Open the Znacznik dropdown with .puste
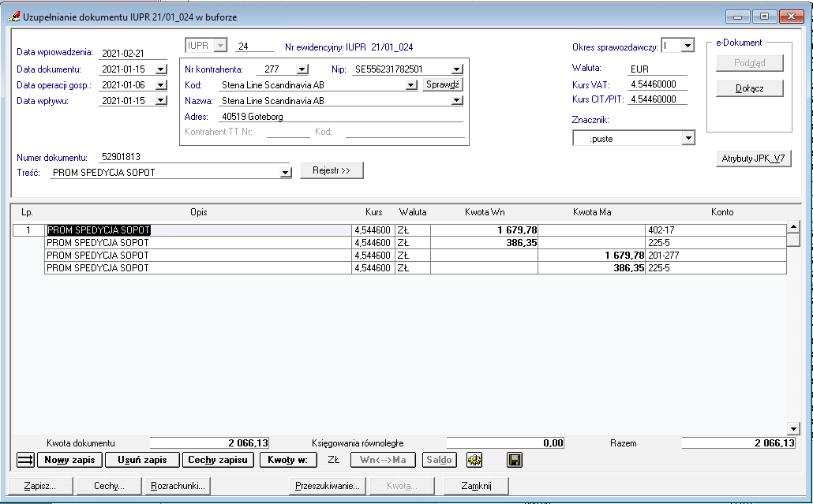This screenshot has height=504, width=813. (687, 139)
